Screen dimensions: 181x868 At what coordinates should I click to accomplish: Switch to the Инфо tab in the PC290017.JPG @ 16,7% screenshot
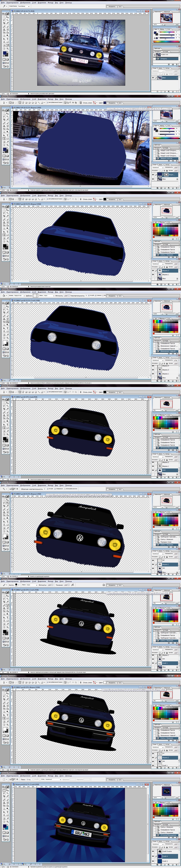(x=167, y=12)
